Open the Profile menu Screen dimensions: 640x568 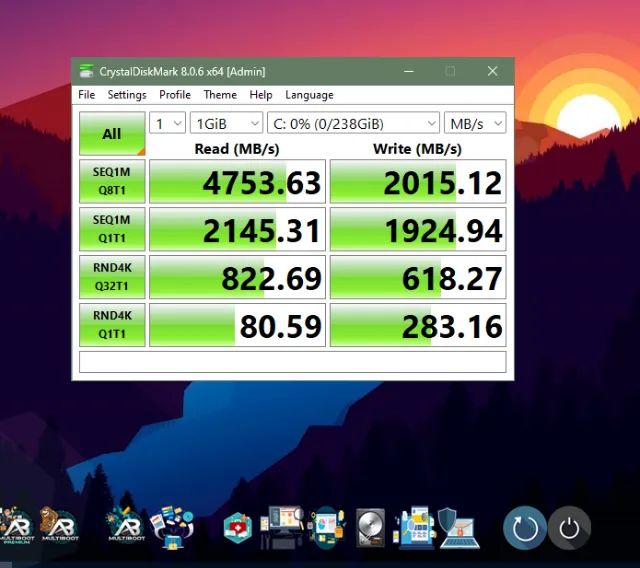pyautogui.click(x=175, y=95)
